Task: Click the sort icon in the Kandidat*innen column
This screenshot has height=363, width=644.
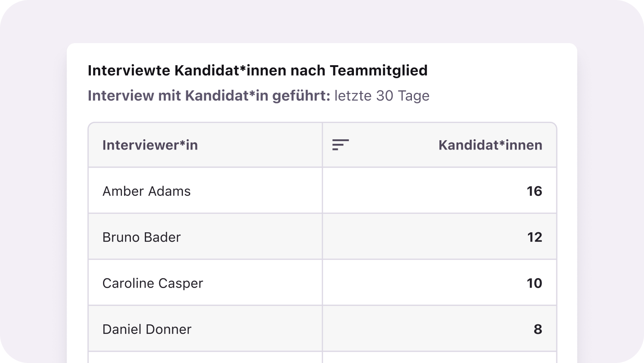Action: point(340,145)
